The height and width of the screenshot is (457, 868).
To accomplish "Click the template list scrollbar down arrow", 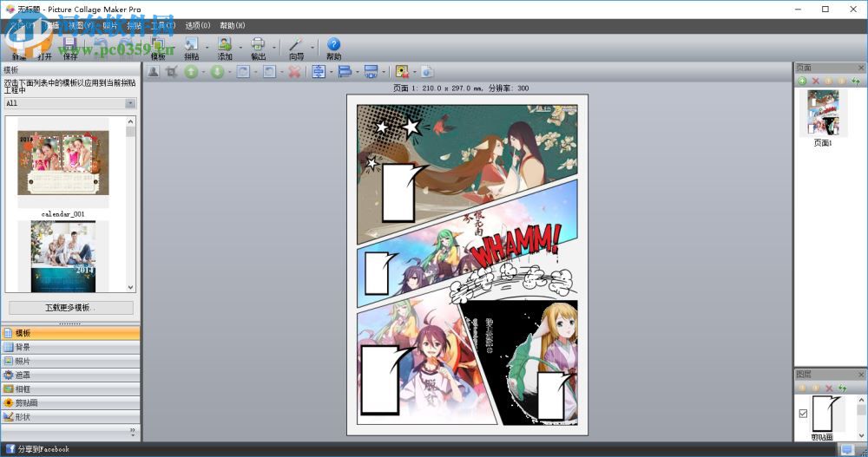I will point(131,287).
